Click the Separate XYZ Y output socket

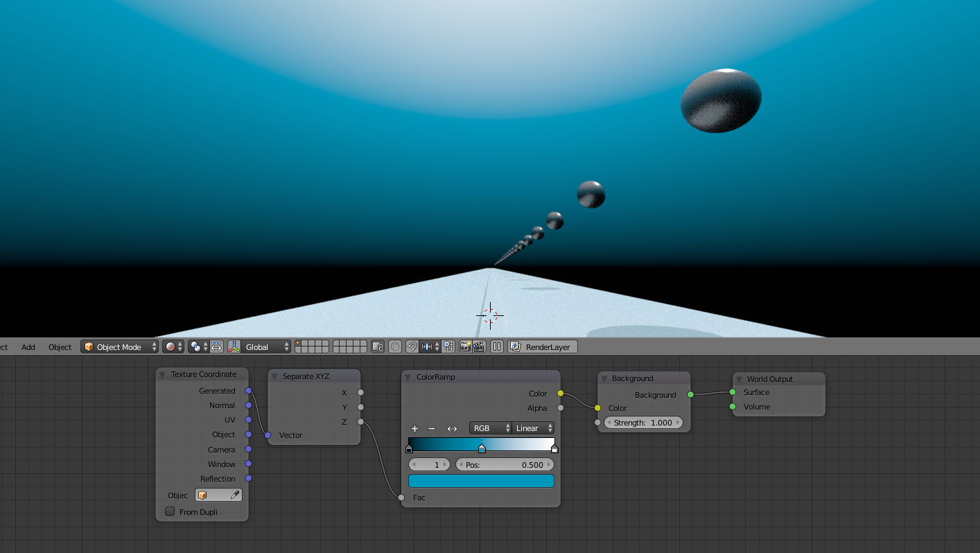360,407
